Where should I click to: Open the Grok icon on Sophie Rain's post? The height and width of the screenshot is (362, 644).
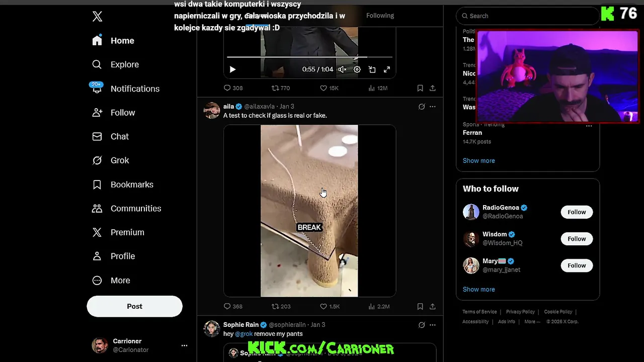point(422,325)
